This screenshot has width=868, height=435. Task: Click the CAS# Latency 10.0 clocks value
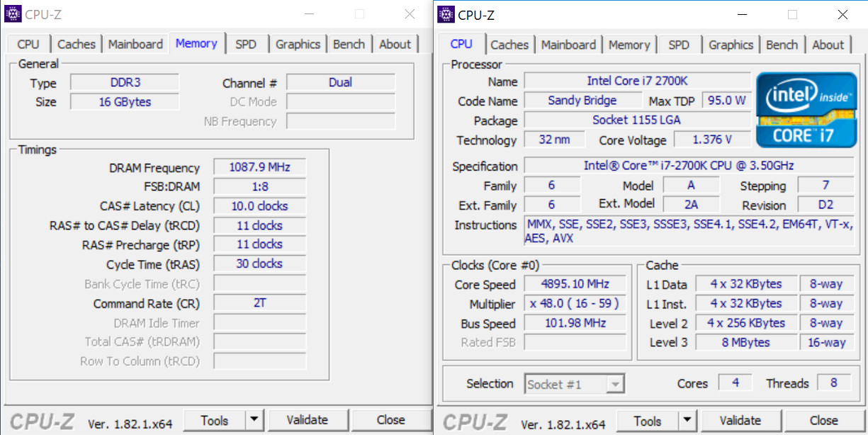click(x=259, y=206)
